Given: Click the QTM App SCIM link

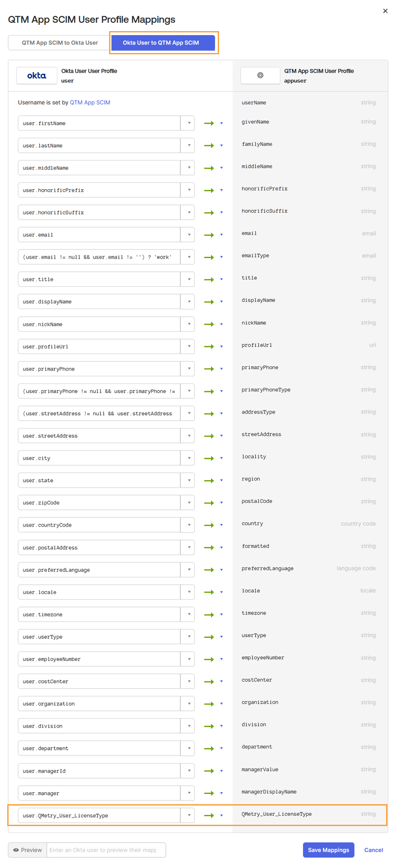Looking at the screenshot, I should 90,102.
